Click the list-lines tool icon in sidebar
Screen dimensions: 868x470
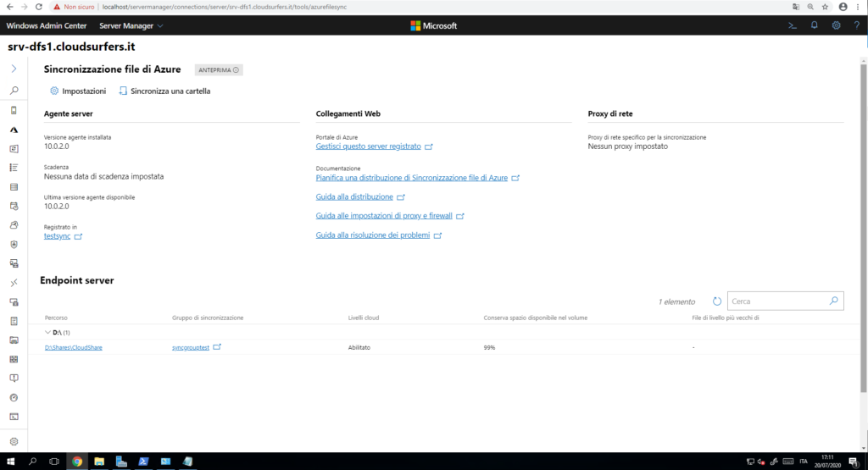tap(14, 168)
